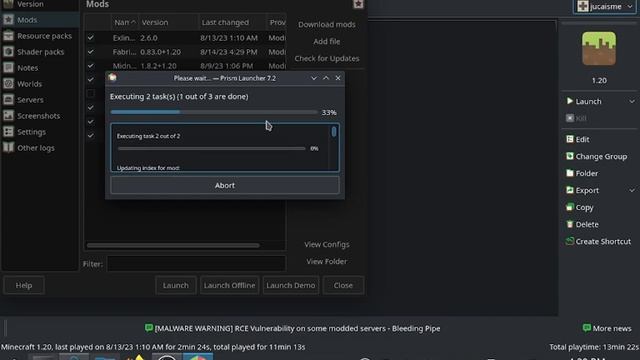This screenshot has height=360, width=640.
Task: Click the star icon above Download mods
Action: coord(358,4)
